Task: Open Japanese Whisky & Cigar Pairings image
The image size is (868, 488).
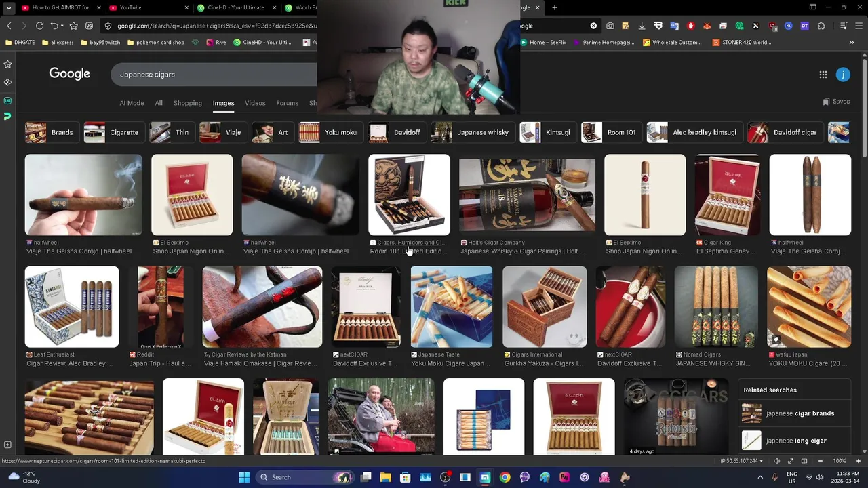Action: click(527, 195)
